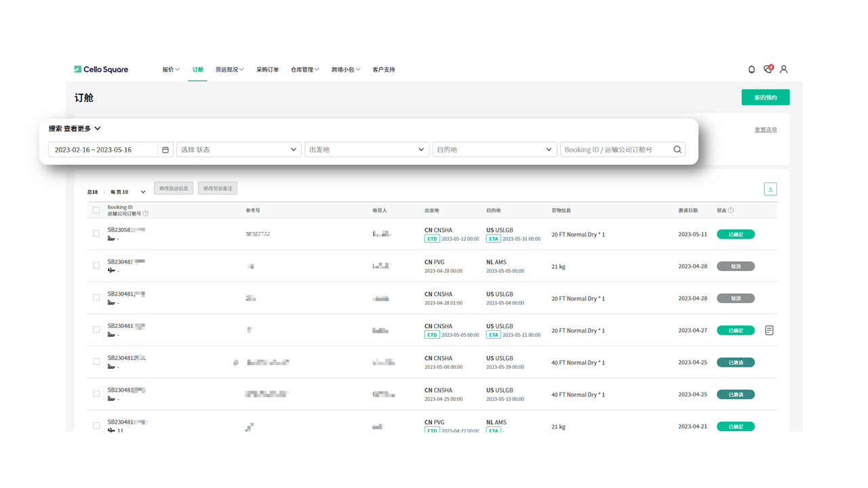Open the chat support icon with badge
This screenshot has width=868, height=488.
coord(768,69)
